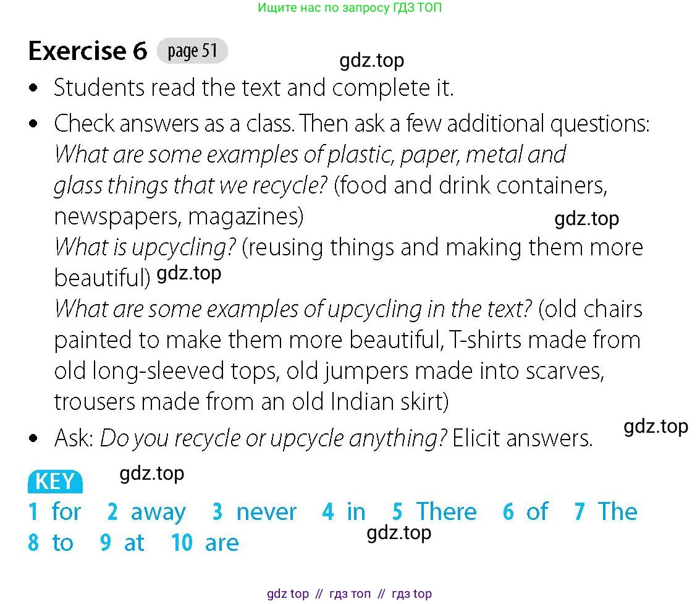This screenshot has width=700, height=604.
Task: Click answer '4 in' in the key
Action: 344,511
